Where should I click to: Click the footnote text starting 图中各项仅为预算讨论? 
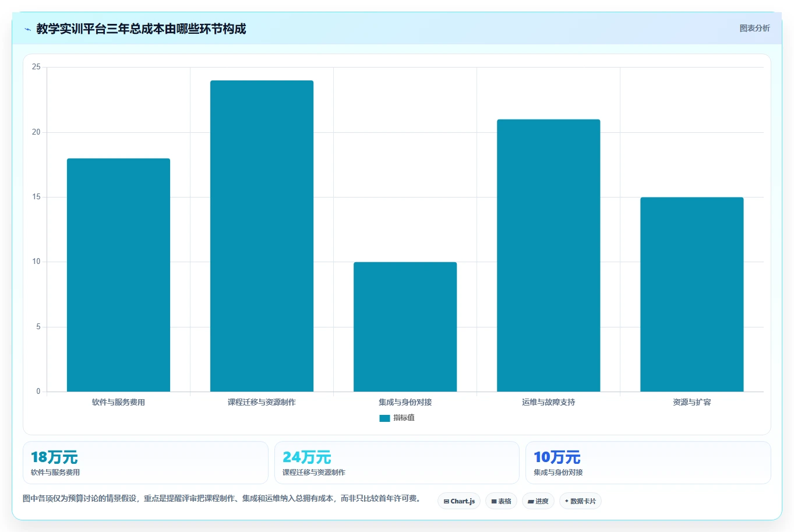point(221,498)
